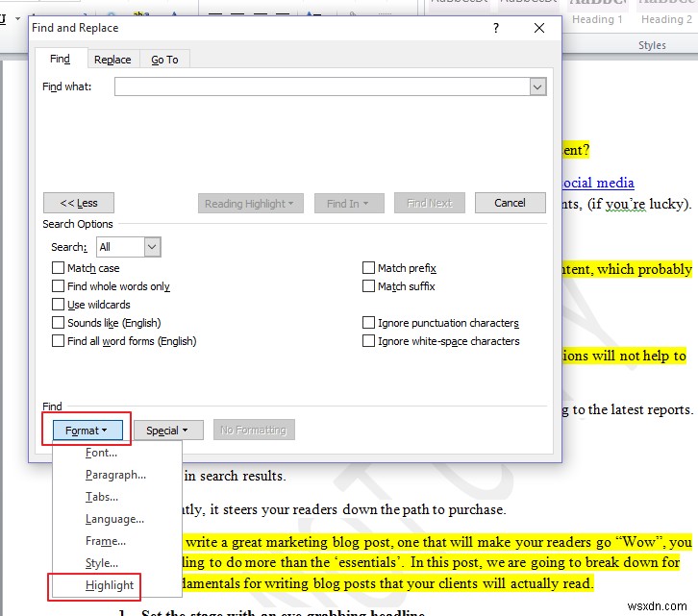Enable Use wildcards option
Image resolution: width=698 pixels, height=616 pixels.
[58, 305]
